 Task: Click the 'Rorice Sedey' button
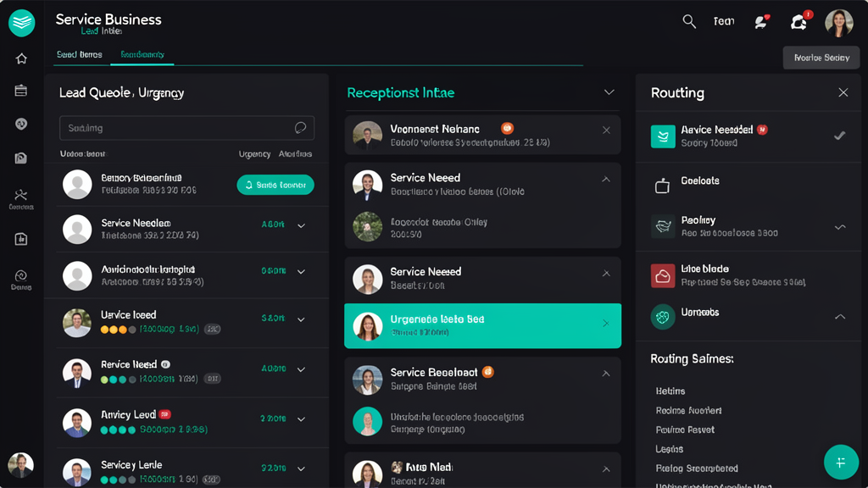[821, 58]
